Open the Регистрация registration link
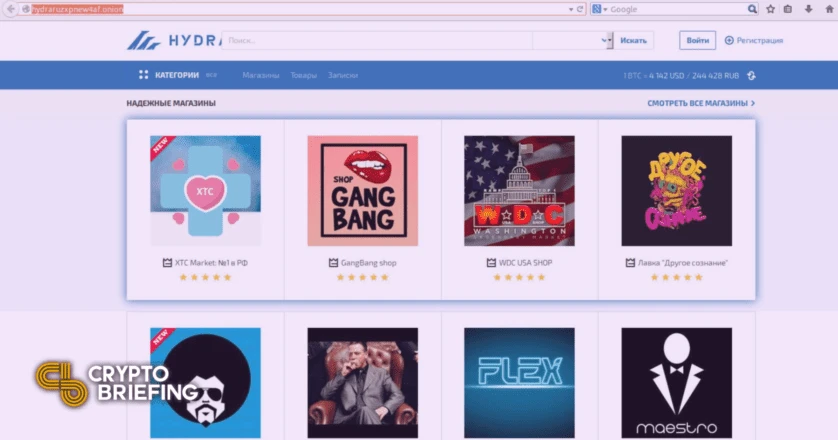Screen dimensions: 838x440 [754, 40]
